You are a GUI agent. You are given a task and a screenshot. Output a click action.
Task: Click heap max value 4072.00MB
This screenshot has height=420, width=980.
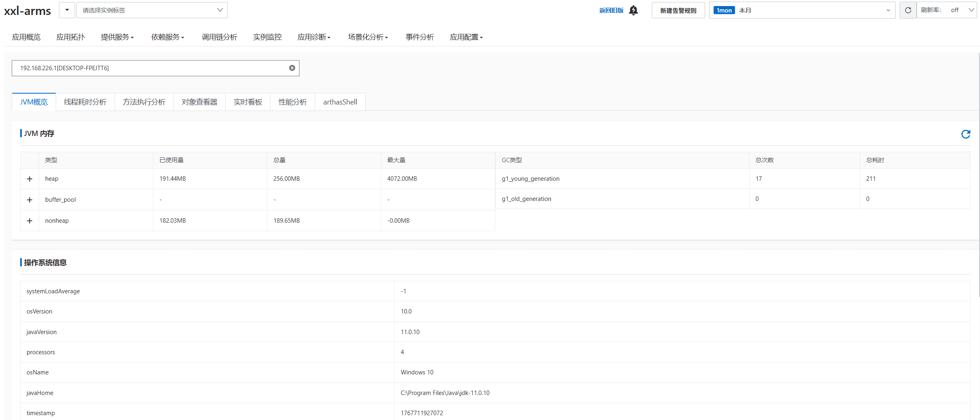[x=402, y=179]
